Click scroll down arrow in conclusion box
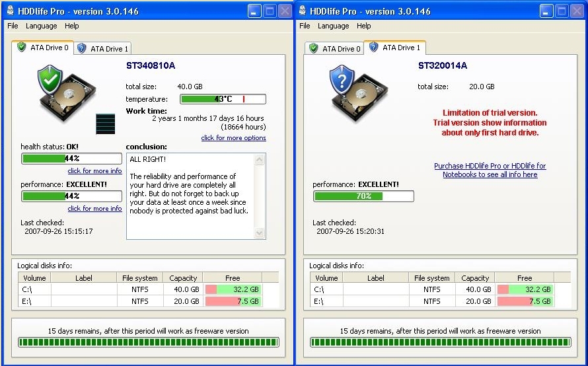This screenshot has width=588, height=366. click(259, 233)
